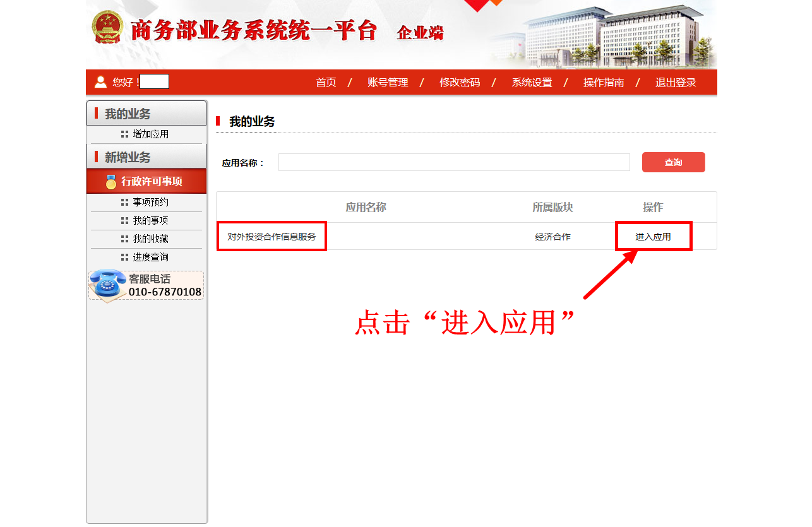The height and width of the screenshot is (527, 812).
Task: Click the grid icon beside 进度查询
Action: [x=124, y=258]
